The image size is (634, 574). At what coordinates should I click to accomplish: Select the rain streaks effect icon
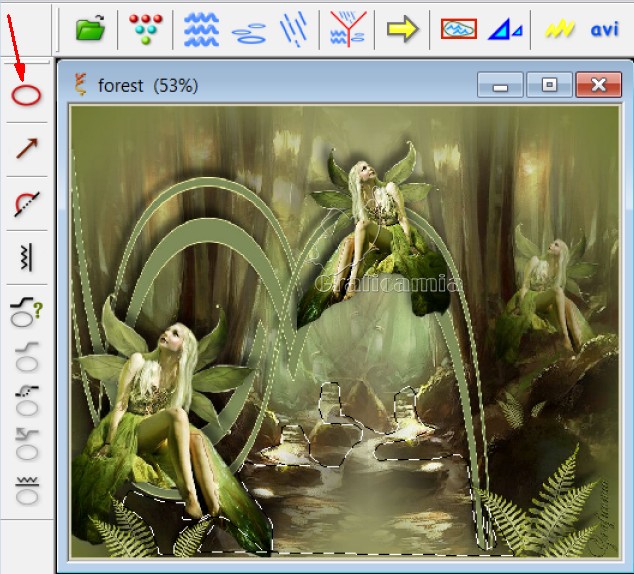click(x=293, y=29)
